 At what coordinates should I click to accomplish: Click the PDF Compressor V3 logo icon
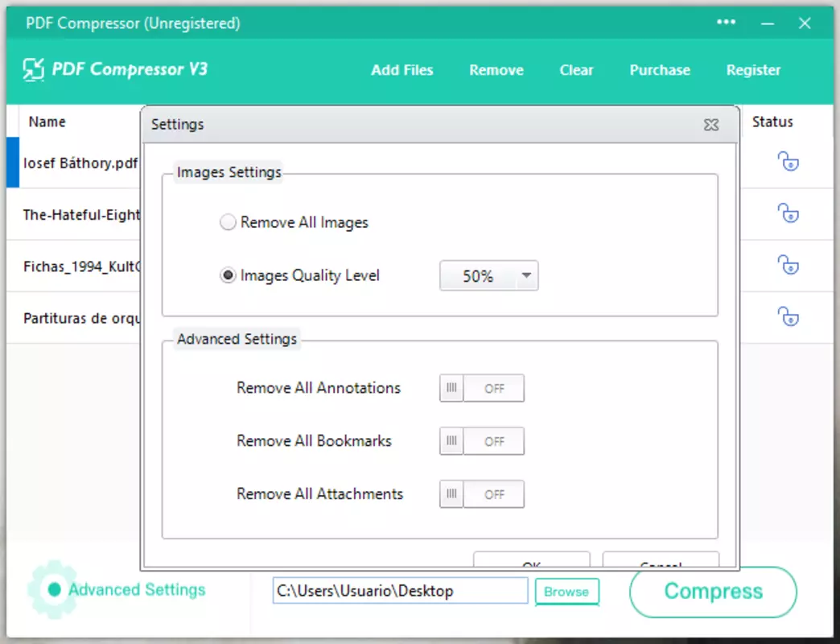pyautogui.click(x=33, y=70)
